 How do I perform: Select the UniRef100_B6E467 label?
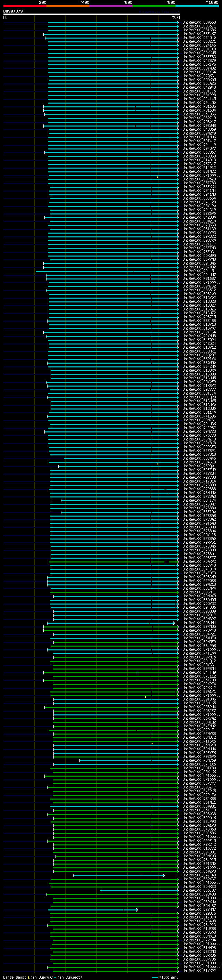click(x=199, y=34)
